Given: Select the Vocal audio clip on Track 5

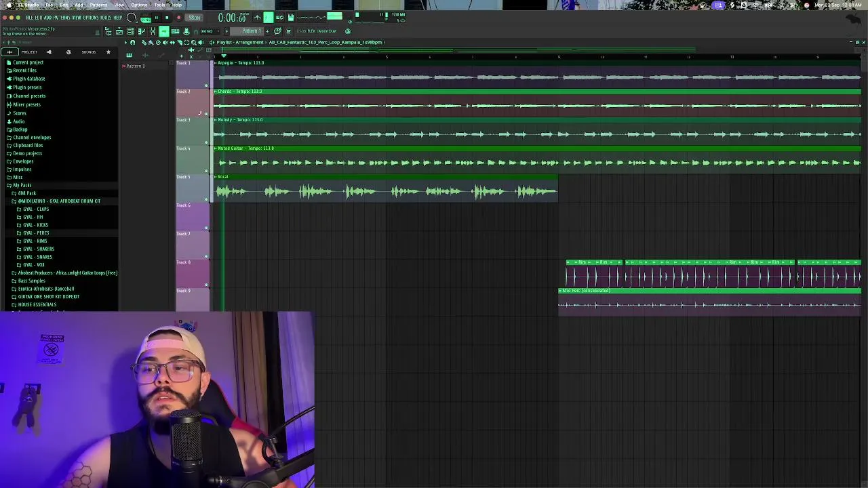Looking at the screenshot, I should pos(387,188).
